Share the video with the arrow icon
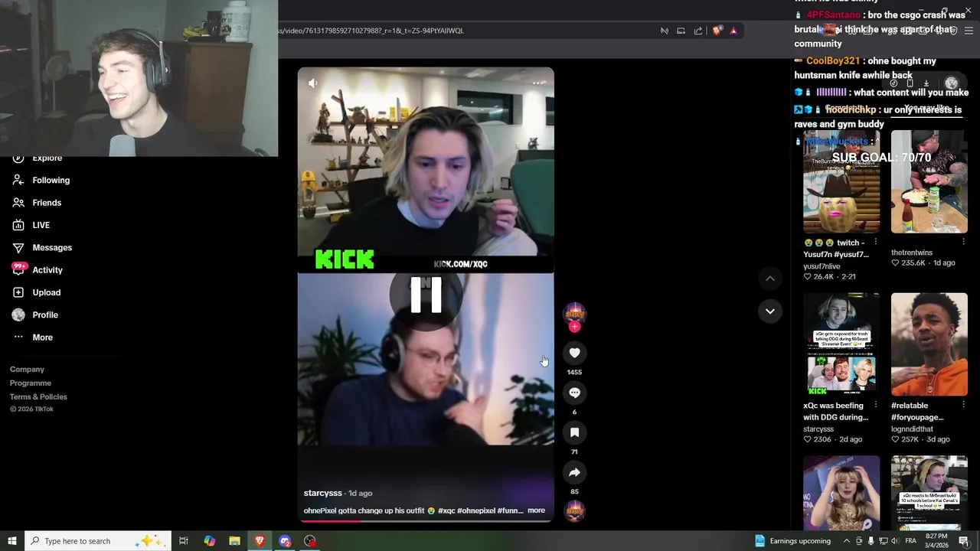The image size is (980, 551). pyautogui.click(x=574, y=472)
